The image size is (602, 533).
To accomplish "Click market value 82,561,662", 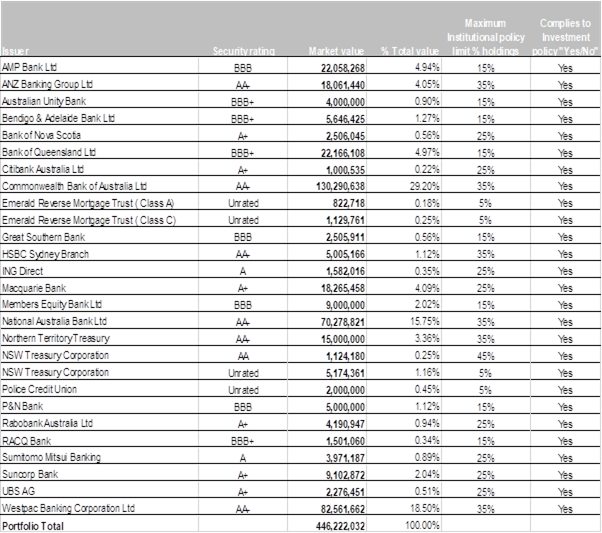I will 343,509.
